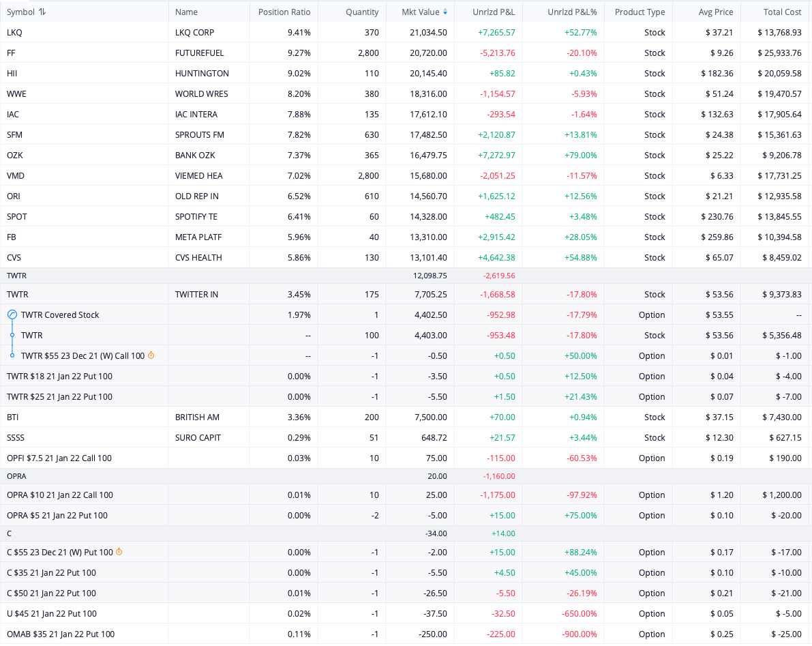Sort by Quantity column header
Screen dimensions: 812x646
point(362,12)
